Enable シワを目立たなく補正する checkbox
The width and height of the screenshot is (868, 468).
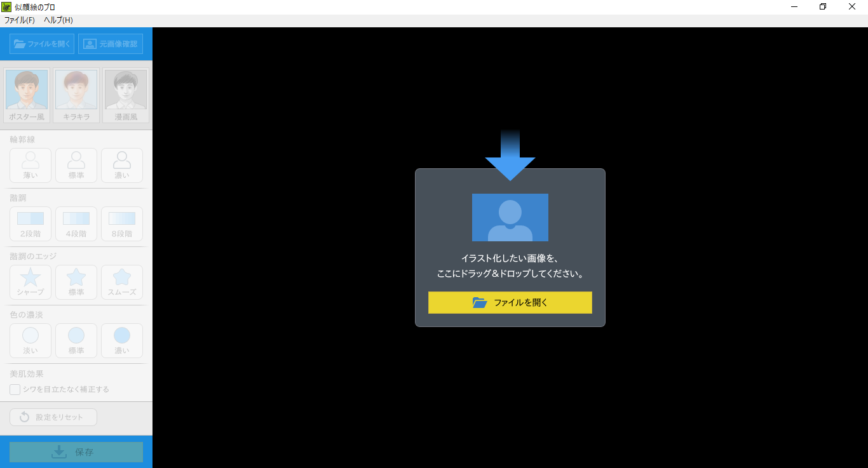coord(15,389)
